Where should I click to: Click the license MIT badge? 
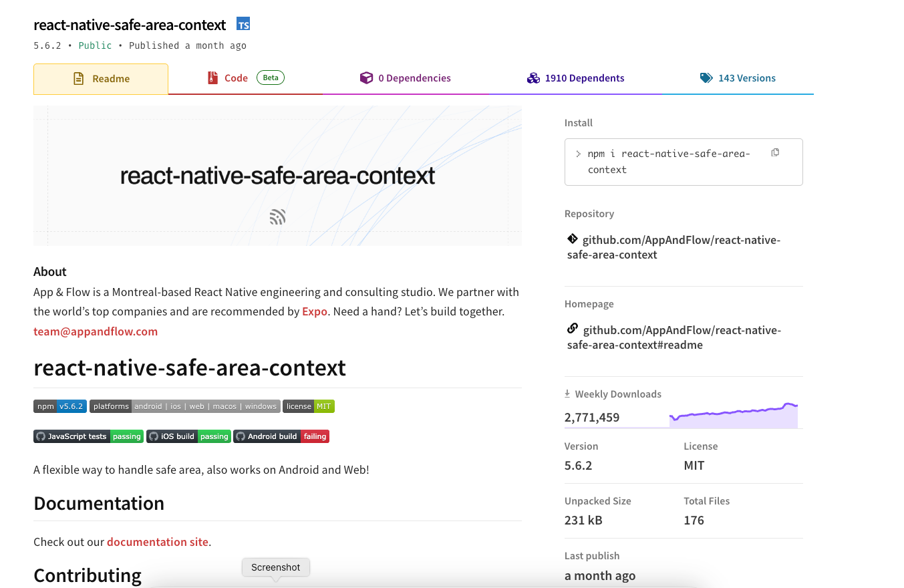coord(309,406)
